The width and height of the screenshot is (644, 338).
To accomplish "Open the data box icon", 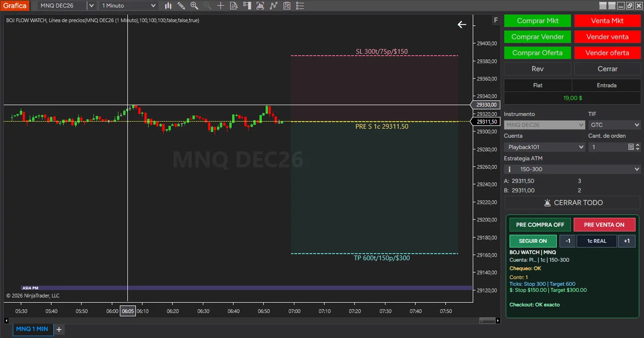I will (x=234, y=6).
